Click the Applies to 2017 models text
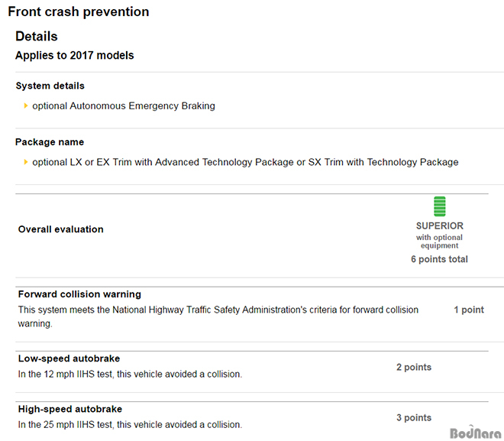Image resolution: width=504 pixels, height=441 pixels. [75, 55]
